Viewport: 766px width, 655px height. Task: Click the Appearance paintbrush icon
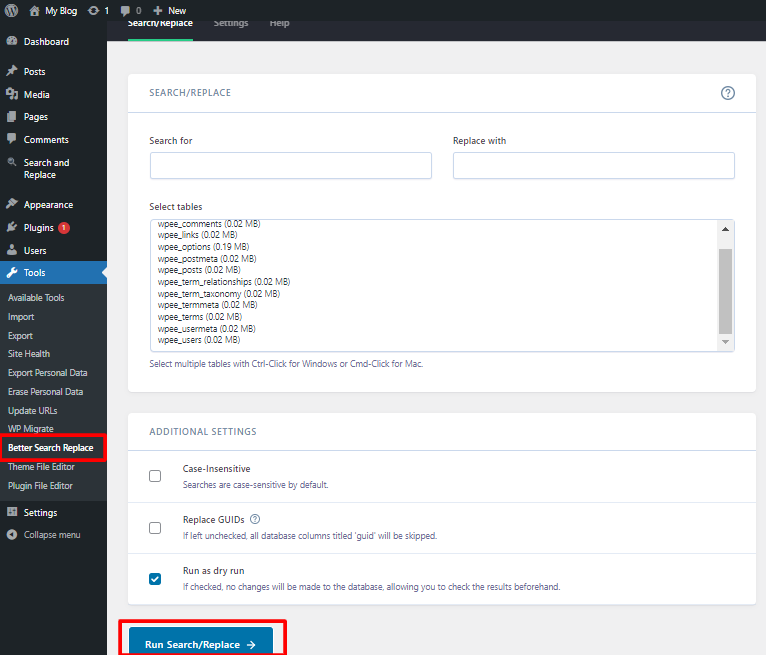tap(12, 204)
